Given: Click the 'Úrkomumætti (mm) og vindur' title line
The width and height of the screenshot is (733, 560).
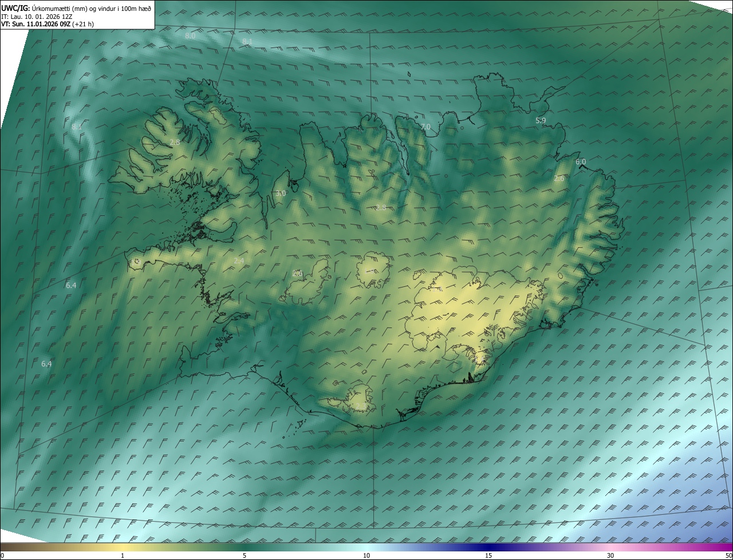Looking at the screenshot, I should coord(76,7).
